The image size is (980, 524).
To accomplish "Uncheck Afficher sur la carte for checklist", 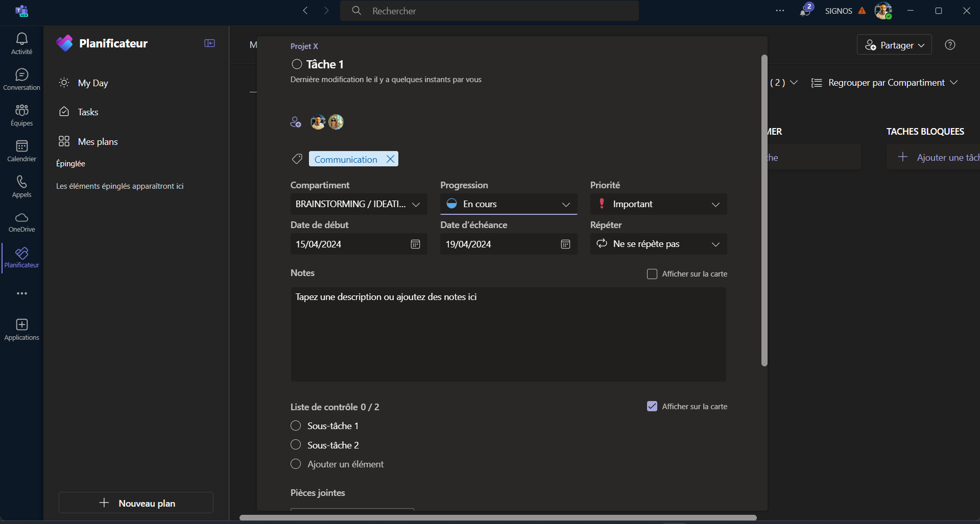I will click(652, 407).
